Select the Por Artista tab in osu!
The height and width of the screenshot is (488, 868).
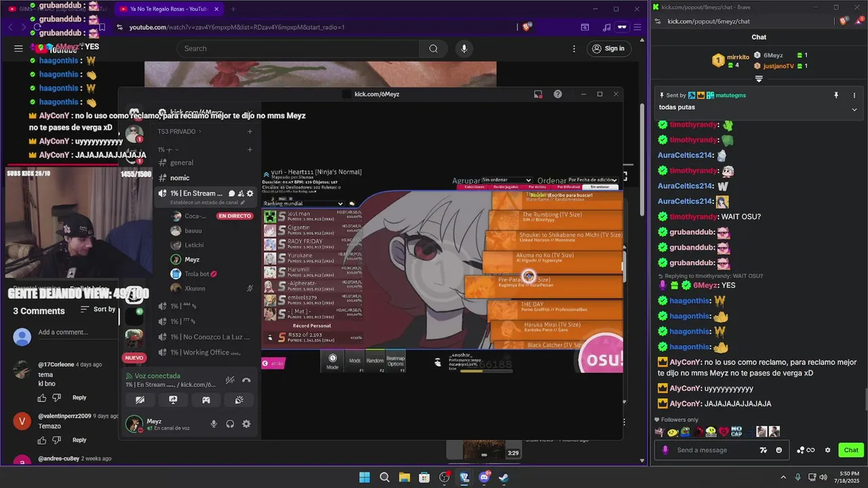click(x=538, y=187)
